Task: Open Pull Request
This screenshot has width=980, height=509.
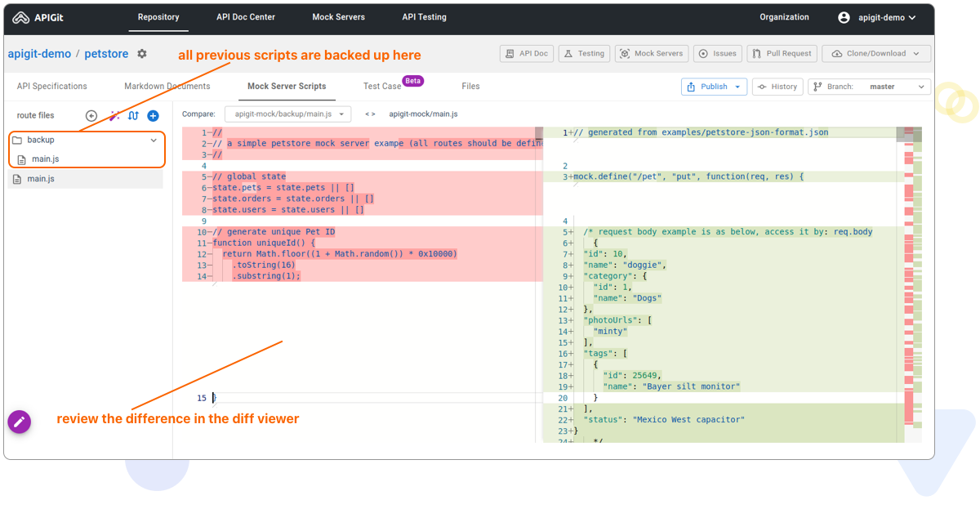Action: [x=782, y=53]
